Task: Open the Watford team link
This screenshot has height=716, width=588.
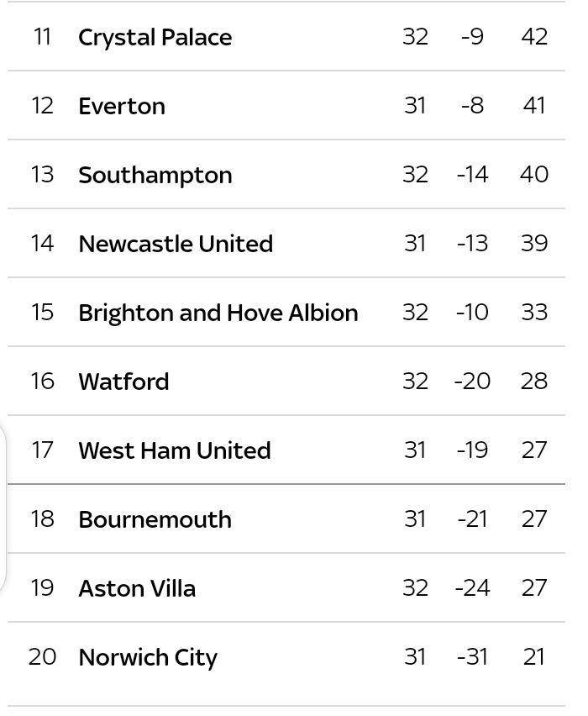Action: 123,382
